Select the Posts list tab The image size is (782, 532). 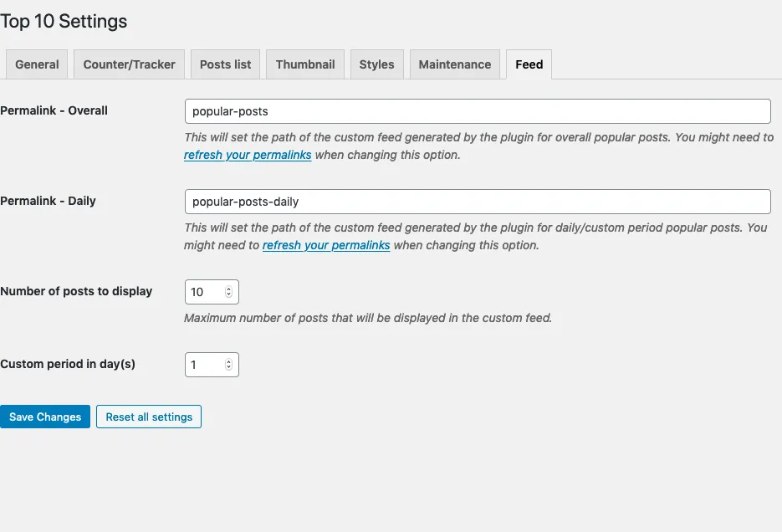(x=225, y=64)
